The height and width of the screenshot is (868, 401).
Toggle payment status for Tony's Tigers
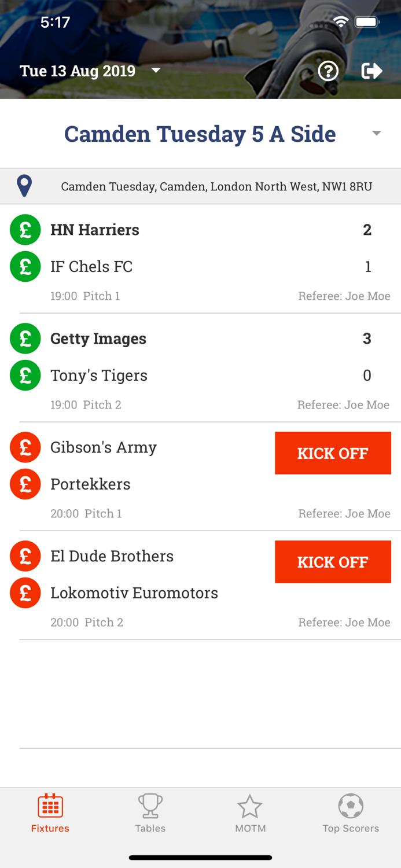pyautogui.click(x=25, y=375)
